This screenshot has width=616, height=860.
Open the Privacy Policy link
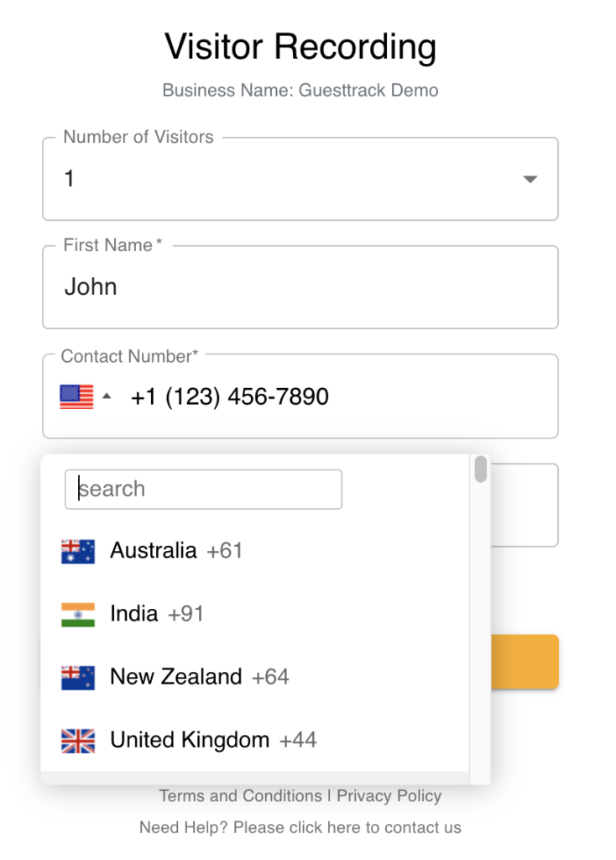[389, 795]
